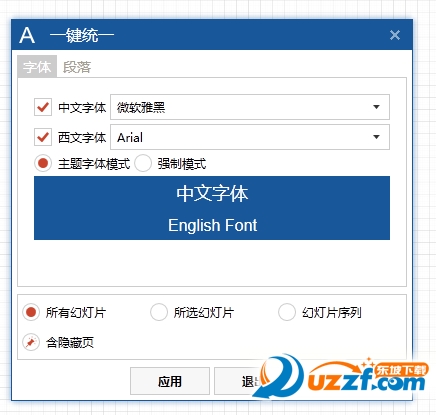Uncheck the 中文字体 checkbox
Image resolution: width=436 pixels, height=415 pixels.
pyautogui.click(x=43, y=107)
